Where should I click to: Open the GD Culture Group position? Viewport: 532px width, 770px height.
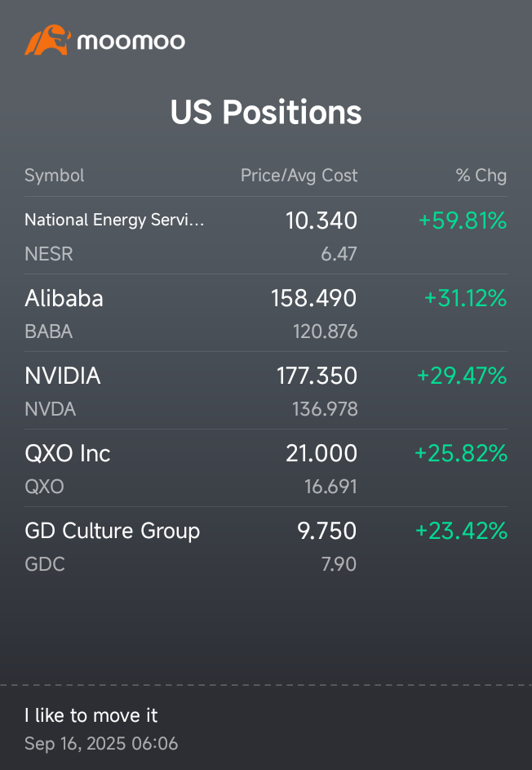coord(113,531)
